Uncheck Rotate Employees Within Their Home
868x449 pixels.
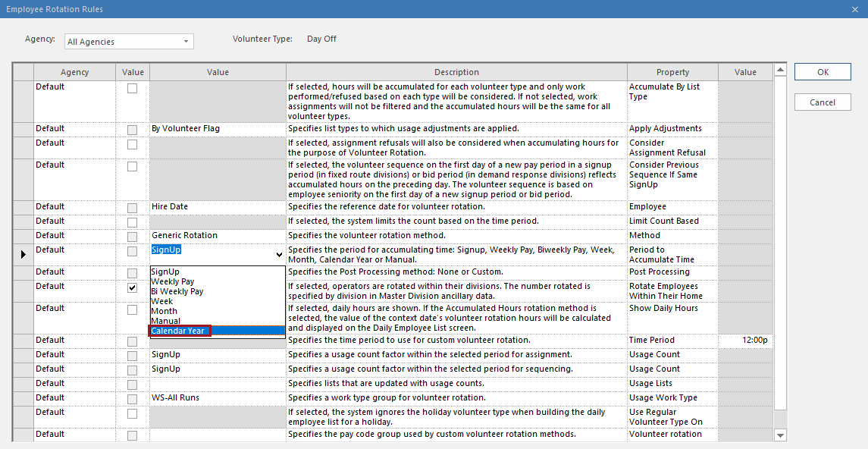[133, 288]
